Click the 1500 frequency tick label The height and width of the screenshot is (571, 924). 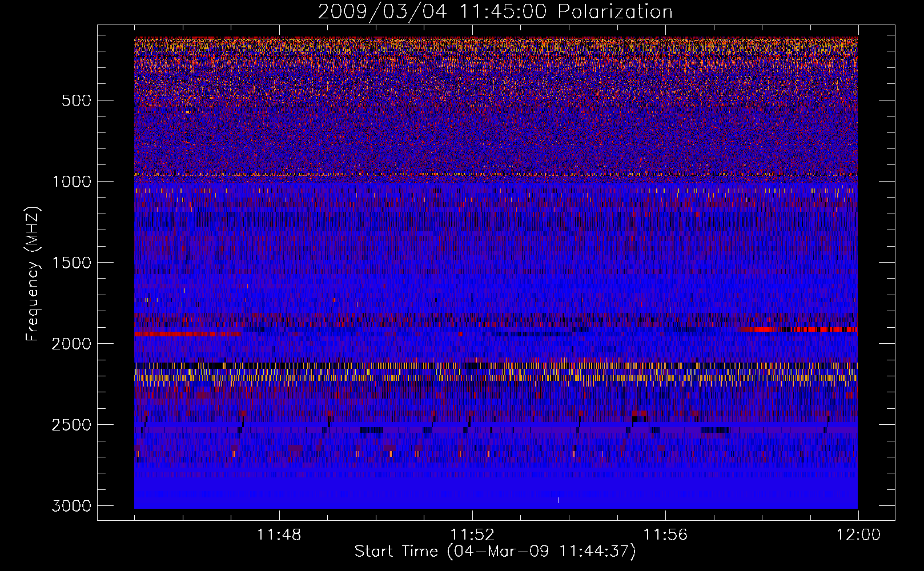[72, 263]
